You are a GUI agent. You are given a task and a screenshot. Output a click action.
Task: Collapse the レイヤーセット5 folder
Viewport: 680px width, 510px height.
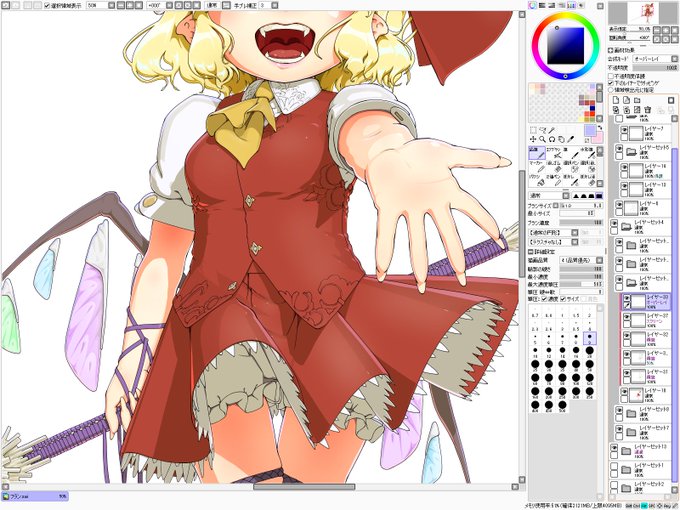point(631,152)
